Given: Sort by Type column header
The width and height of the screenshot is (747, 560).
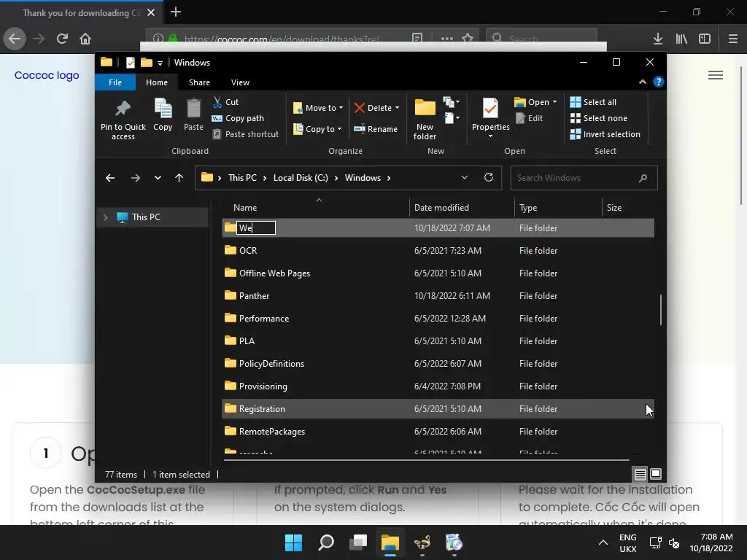Looking at the screenshot, I should [x=558, y=208].
